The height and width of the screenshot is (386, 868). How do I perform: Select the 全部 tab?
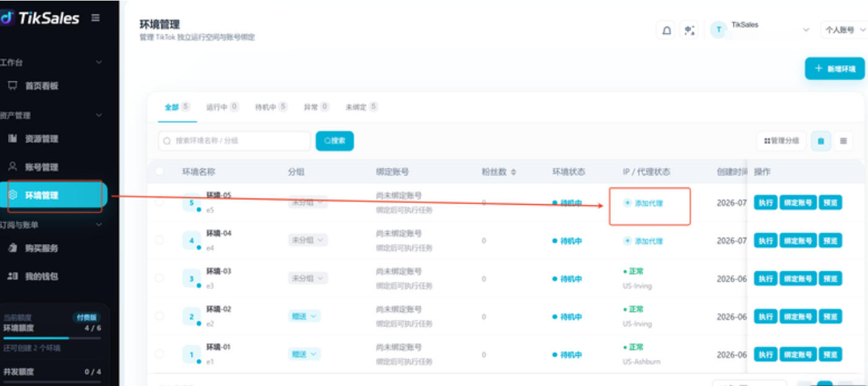pos(177,107)
